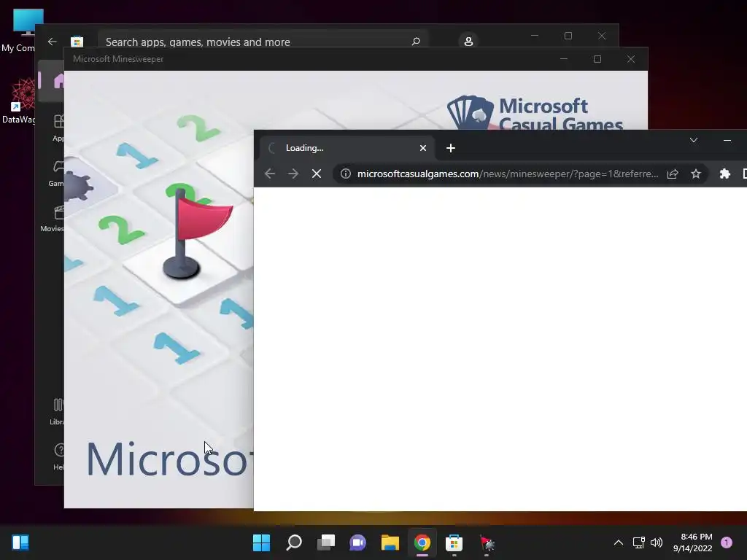Open File Explorer from the taskbar

tap(390, 542)
